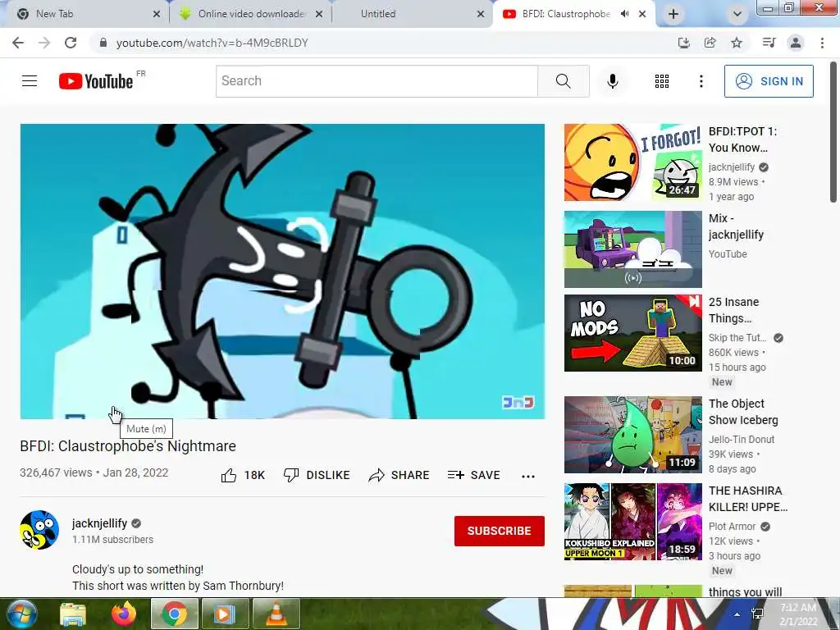Go to YouTube home via logo

96,81
